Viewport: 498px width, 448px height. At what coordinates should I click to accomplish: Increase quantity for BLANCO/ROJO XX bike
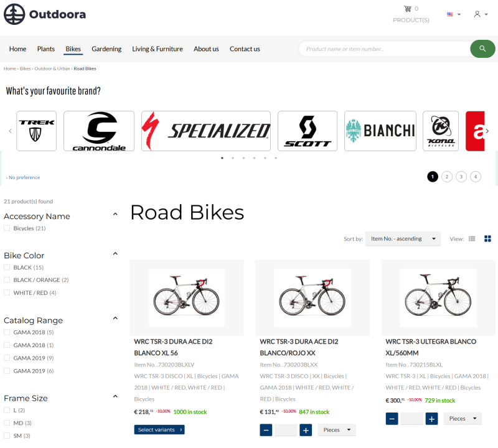coord(306,430)
